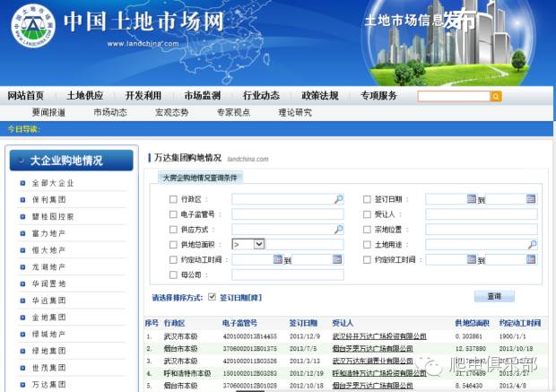Open calendar for 签订日期 start date
This screenshot has width=556, height=392.
(471, 199)
